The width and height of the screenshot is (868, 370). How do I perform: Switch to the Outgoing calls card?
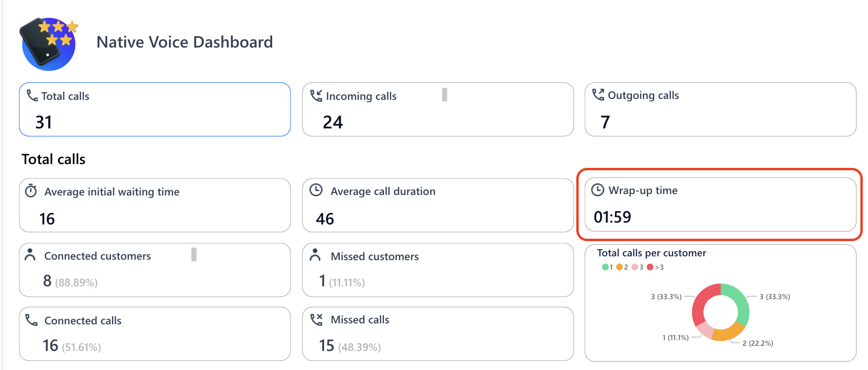pos(720,109)
